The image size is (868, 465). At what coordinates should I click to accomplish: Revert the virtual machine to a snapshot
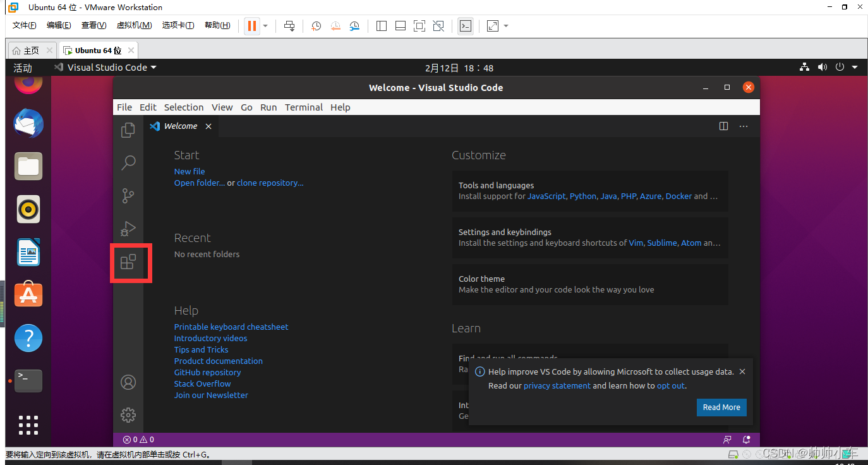(x=335, y=26)
